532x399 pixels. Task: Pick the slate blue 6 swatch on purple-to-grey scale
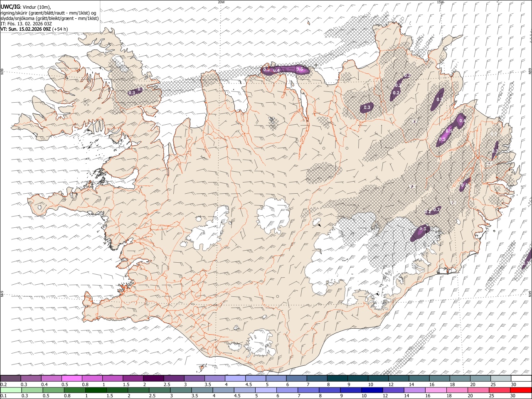click(296, 378)
